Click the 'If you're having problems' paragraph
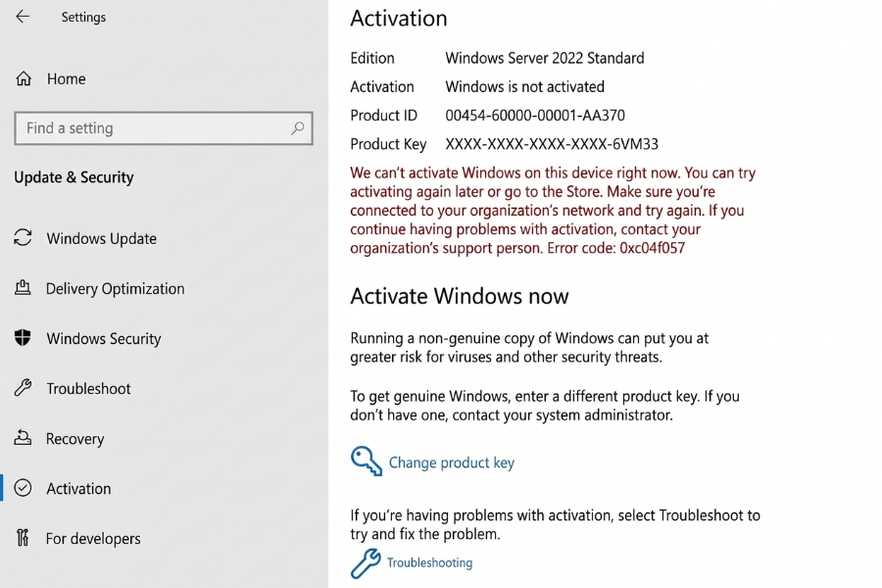Viewport: 882px width, 588px height. pyautogui.click(x=556, y=524)
